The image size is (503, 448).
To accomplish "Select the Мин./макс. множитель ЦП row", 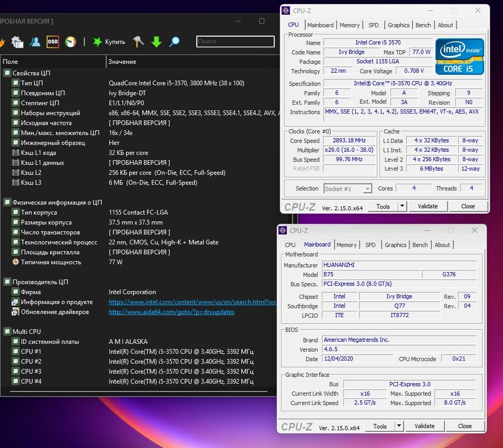I will (140, 133).
